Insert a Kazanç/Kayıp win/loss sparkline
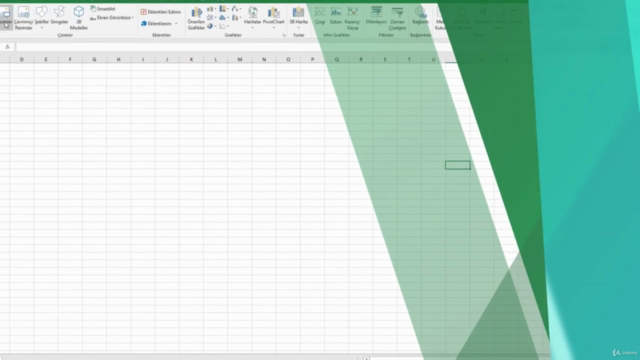This screenshot has width=640, height=360. click(353, 19)
